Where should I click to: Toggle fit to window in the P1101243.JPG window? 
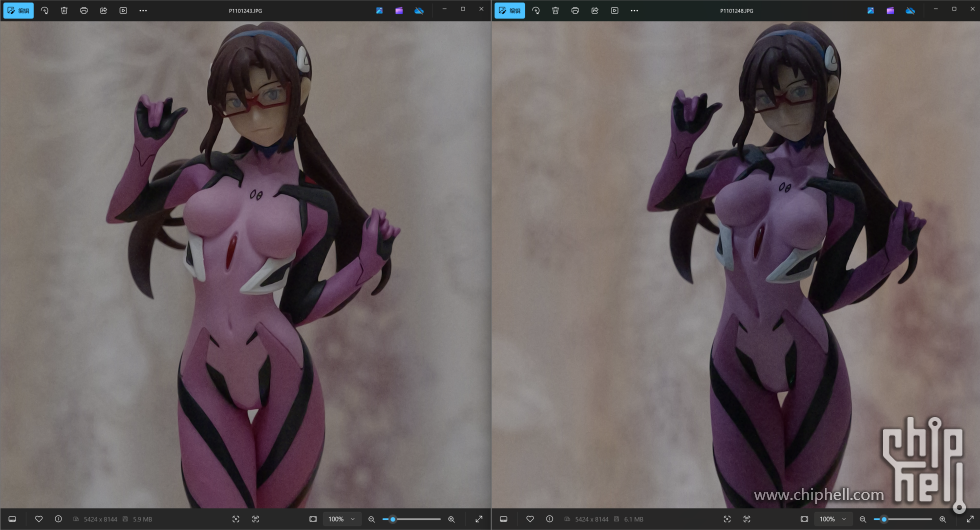coord(313,519)
